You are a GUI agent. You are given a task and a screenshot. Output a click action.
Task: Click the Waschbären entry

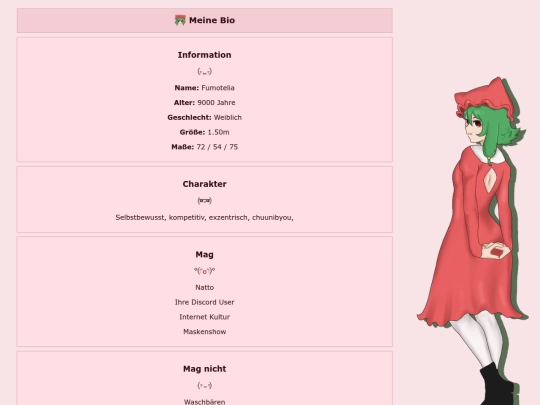[205, 402]
